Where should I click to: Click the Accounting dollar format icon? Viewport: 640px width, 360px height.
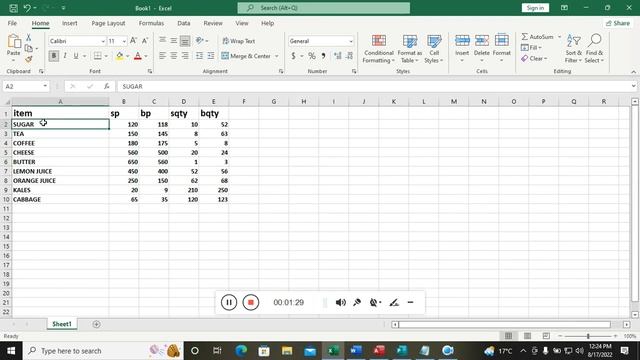(293, 56)
